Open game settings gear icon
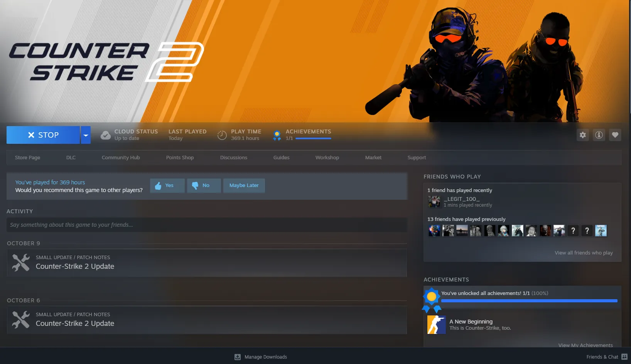This screenshot has height=364, width=631. 582,135
